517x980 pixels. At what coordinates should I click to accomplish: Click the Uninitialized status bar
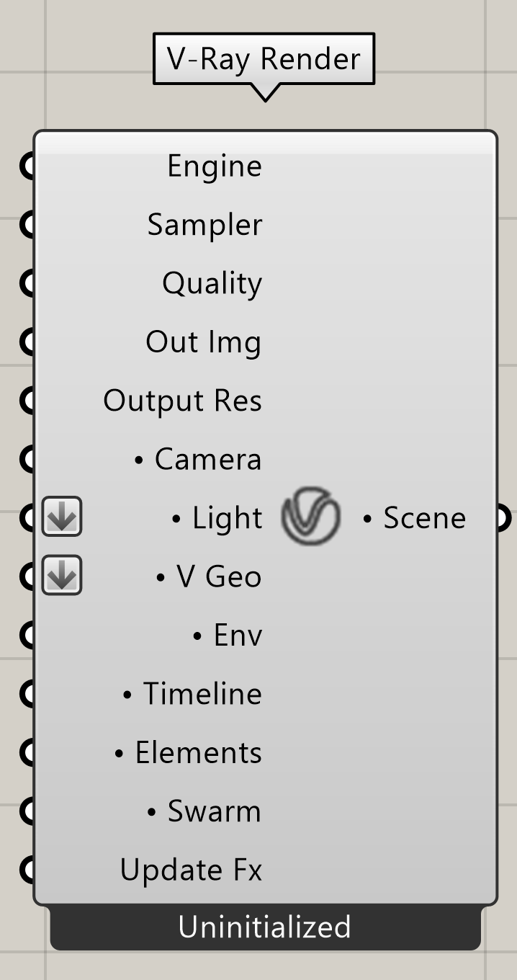[265, 927]
